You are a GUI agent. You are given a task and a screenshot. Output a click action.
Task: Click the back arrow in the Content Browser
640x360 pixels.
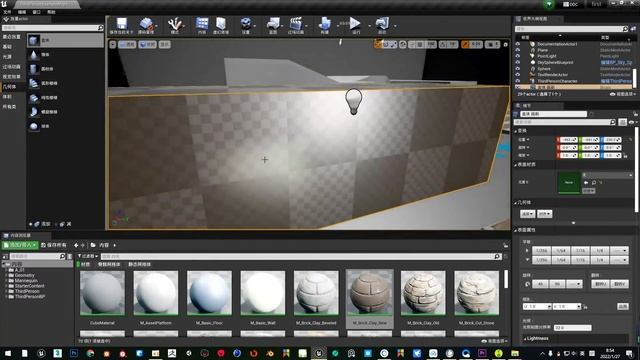pyautogui.click(x=76, y=245)
